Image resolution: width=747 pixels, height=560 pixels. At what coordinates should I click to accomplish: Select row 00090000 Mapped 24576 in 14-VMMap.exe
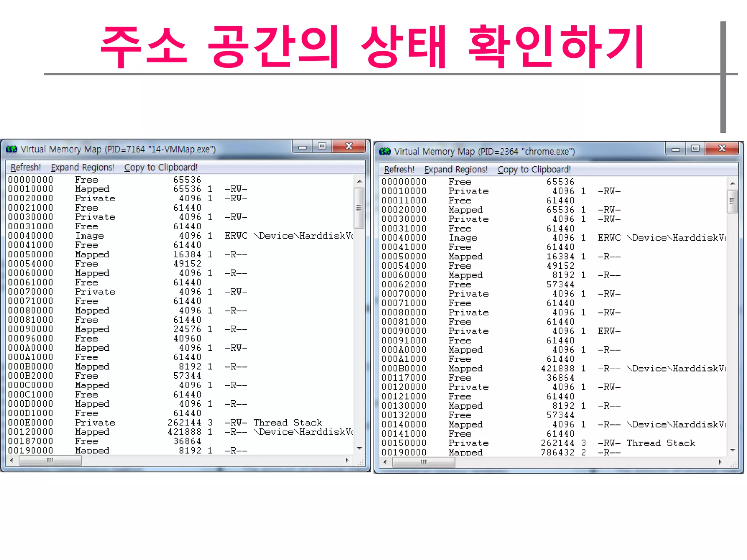click(181, 329)
